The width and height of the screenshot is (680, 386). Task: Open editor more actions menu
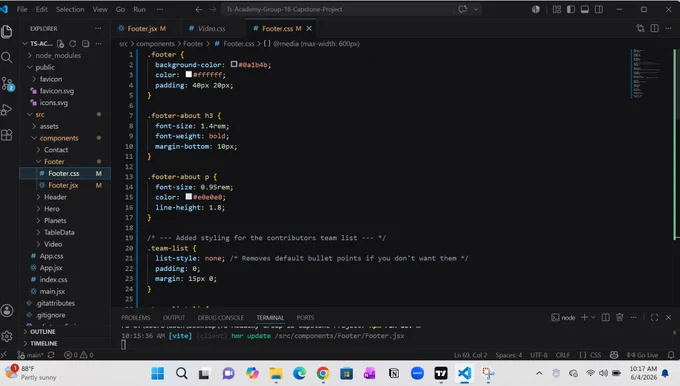coord(668,28)
